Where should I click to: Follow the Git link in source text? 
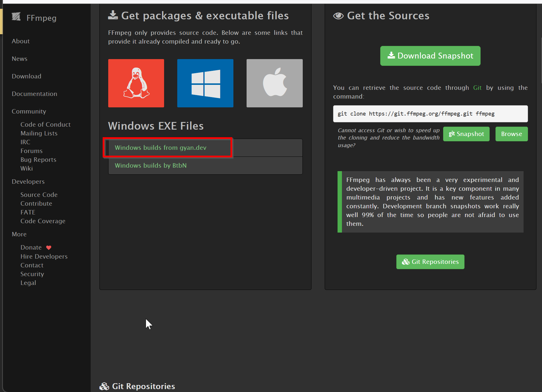tap(477, 88)
